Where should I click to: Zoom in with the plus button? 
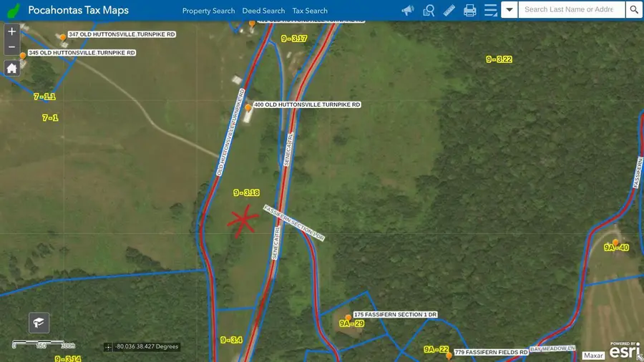click(12, 31)
